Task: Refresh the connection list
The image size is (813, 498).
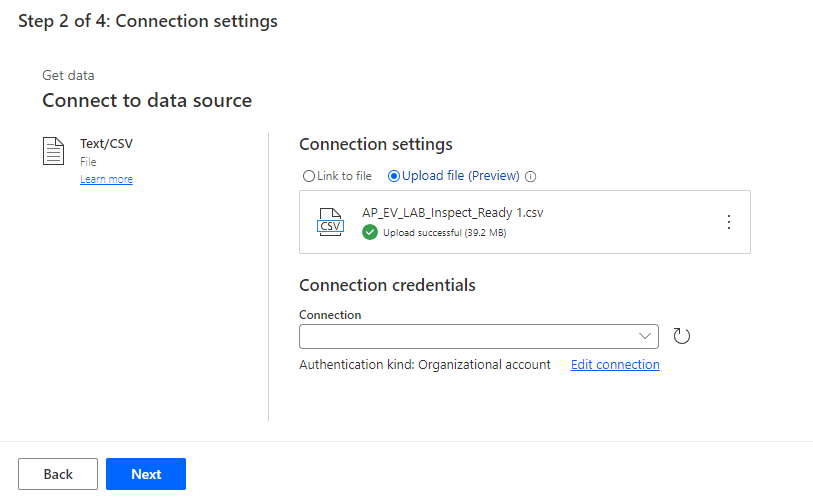Action: 682,336
